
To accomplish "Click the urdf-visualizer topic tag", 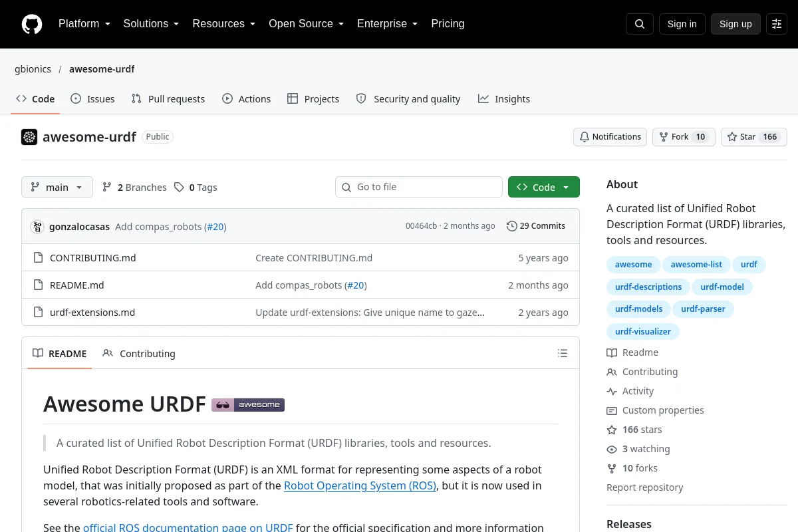I will coord(643,331).
